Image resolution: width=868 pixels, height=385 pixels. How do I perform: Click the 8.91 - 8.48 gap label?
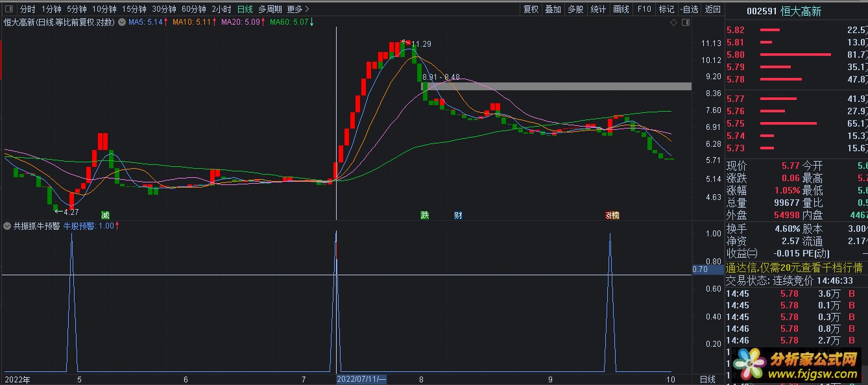point(440,77)
